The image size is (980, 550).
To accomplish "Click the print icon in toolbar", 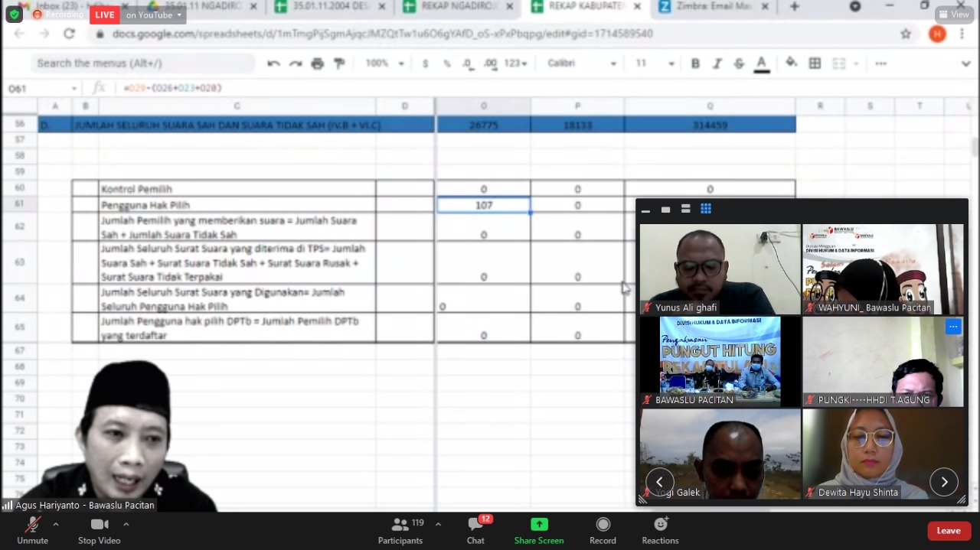I will [x=317, y=63].
